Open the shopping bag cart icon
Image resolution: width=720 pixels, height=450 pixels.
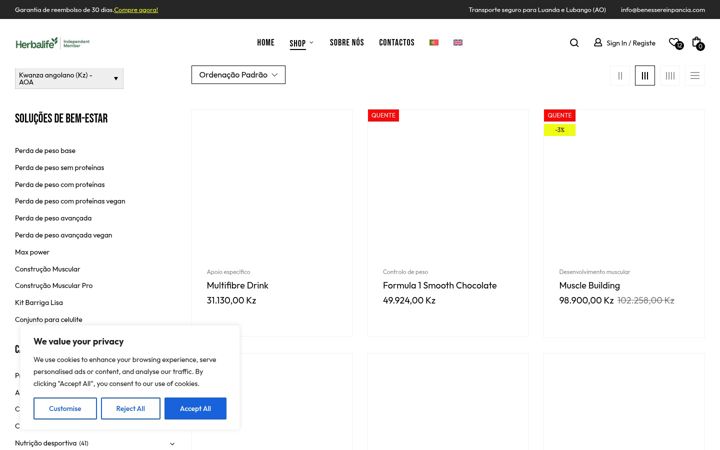pyautogui.click(x=697, y=42)
